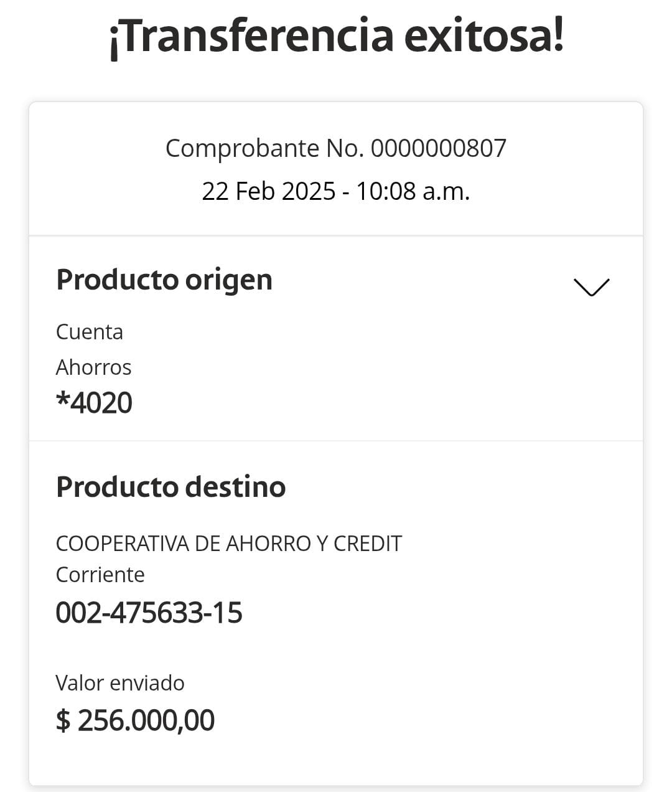This screenshot has width=672, height=792.
Task: Click the word CREDIT in destination name
Action: 368,544
